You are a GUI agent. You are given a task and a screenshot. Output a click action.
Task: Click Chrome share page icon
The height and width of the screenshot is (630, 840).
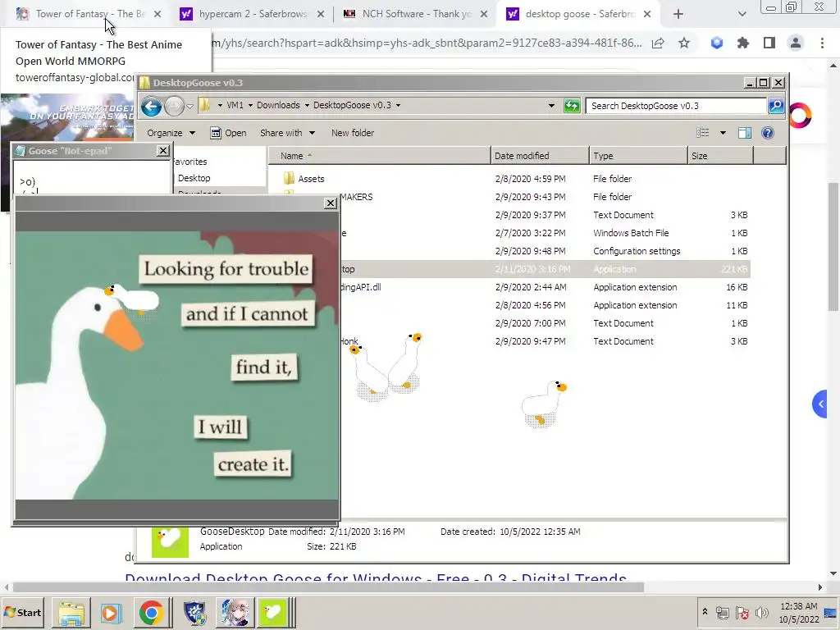[657, 43]
